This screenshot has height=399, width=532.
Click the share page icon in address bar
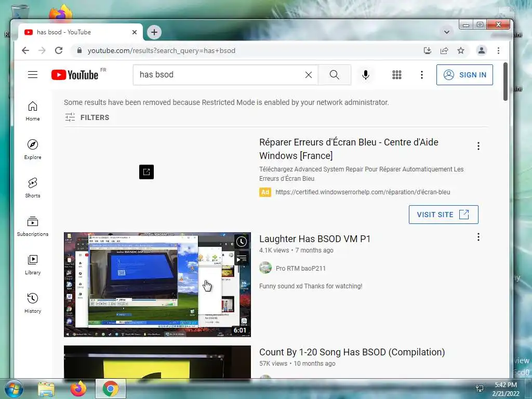444,50
